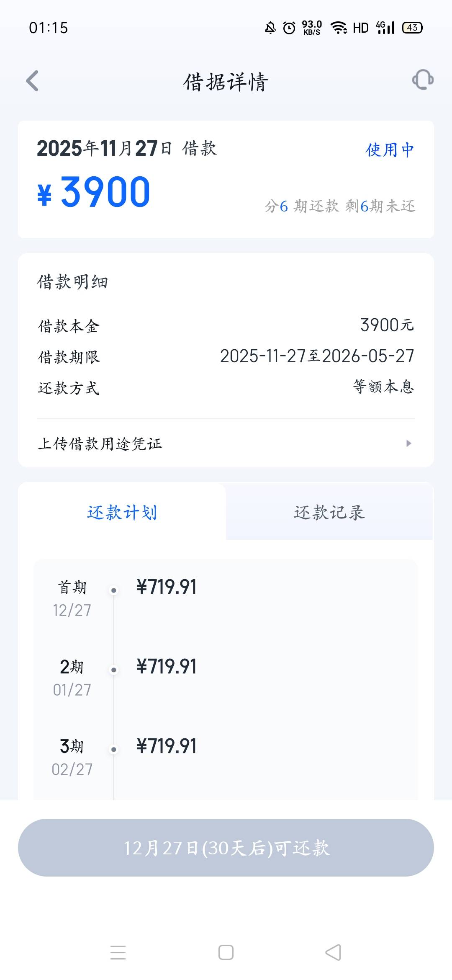Image resolution: width=452 pixels, height=980 pixels.
Task: Tap the Wi-Fi signal icon
Action: (x=338, y=28)
